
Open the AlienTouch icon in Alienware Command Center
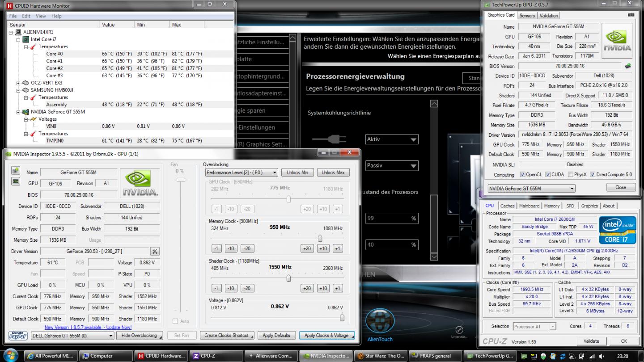pos(380,321)
